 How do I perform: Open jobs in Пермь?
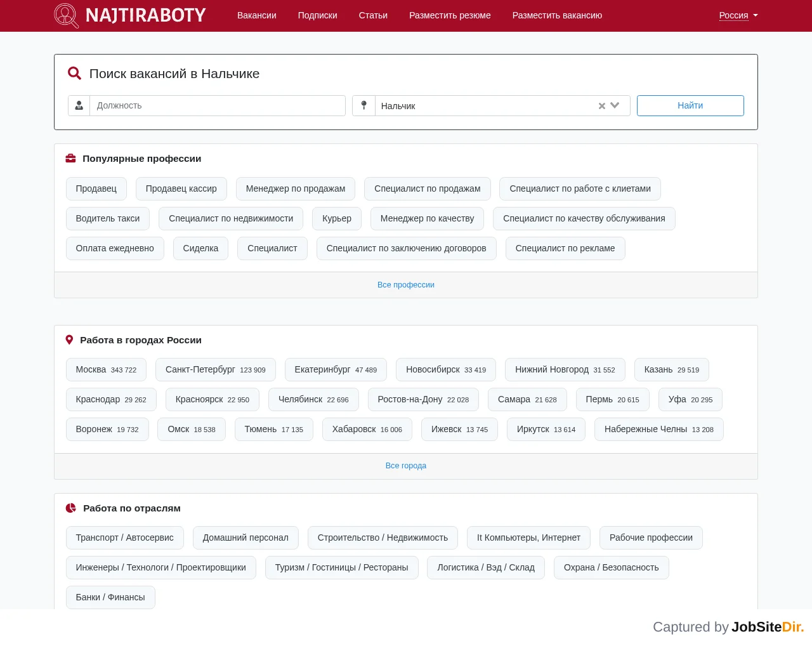point(613,399)
